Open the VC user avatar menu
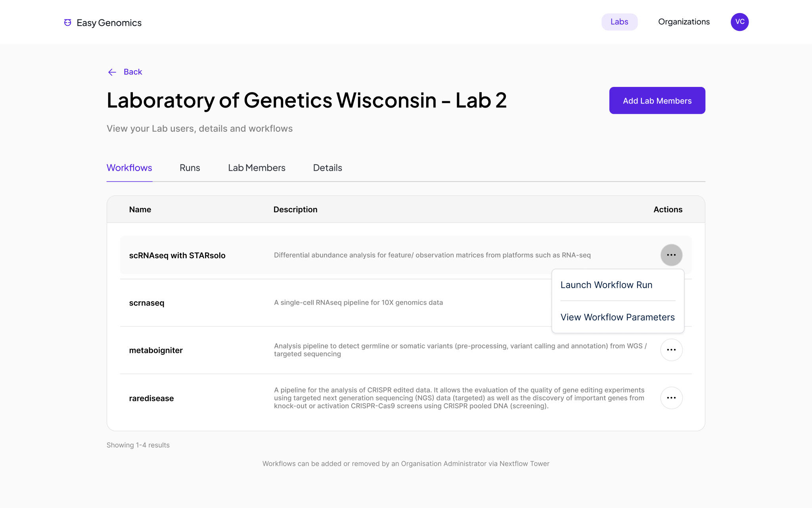This screenshot has width=812, height=508. point(739,22)
